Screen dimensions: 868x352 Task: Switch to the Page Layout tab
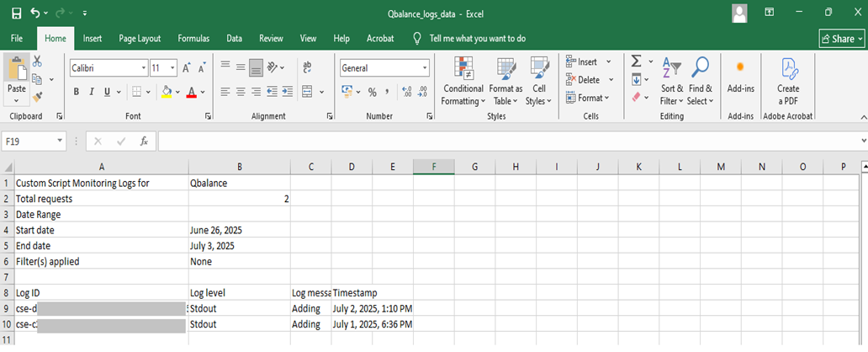click(x=140, y=39)
